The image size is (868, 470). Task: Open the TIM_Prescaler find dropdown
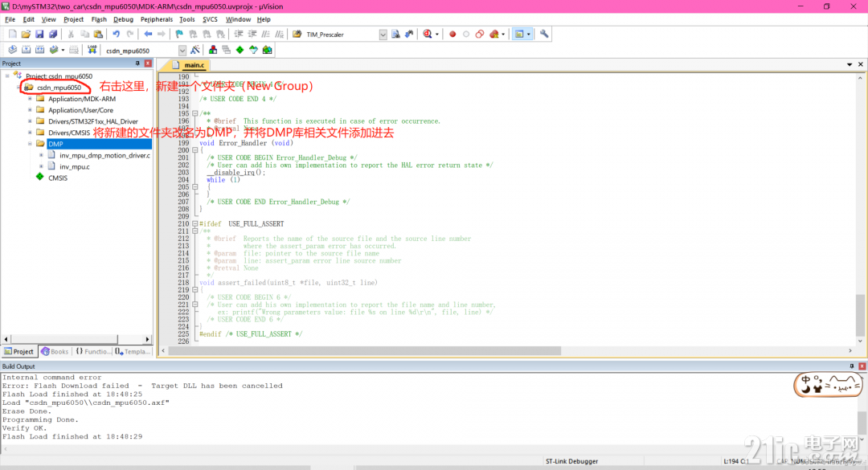click(x=383, y=35)
